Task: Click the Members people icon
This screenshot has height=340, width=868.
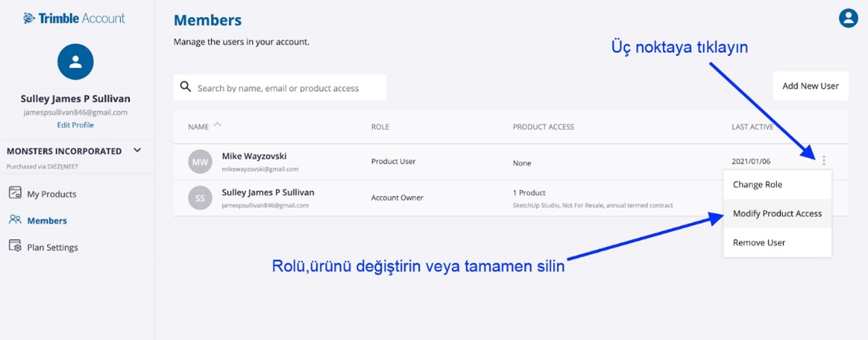Action: (15, 220)
